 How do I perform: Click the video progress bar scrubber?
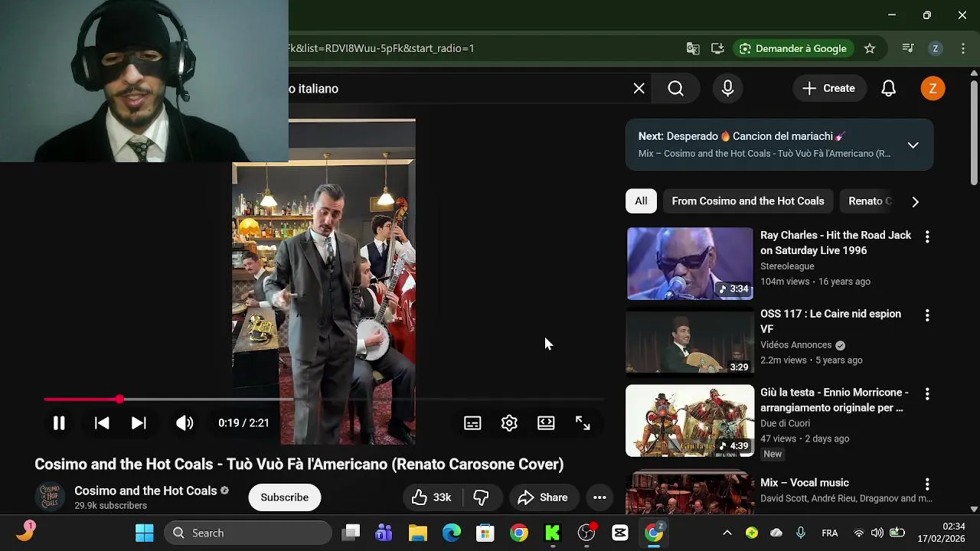[x=119, y=399]
